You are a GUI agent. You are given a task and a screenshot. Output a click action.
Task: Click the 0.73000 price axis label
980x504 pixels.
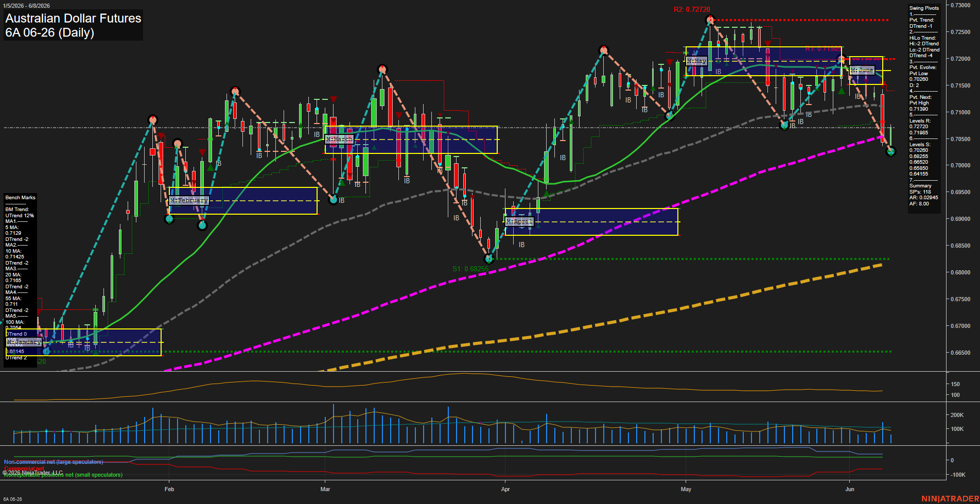tap(960, 5)
